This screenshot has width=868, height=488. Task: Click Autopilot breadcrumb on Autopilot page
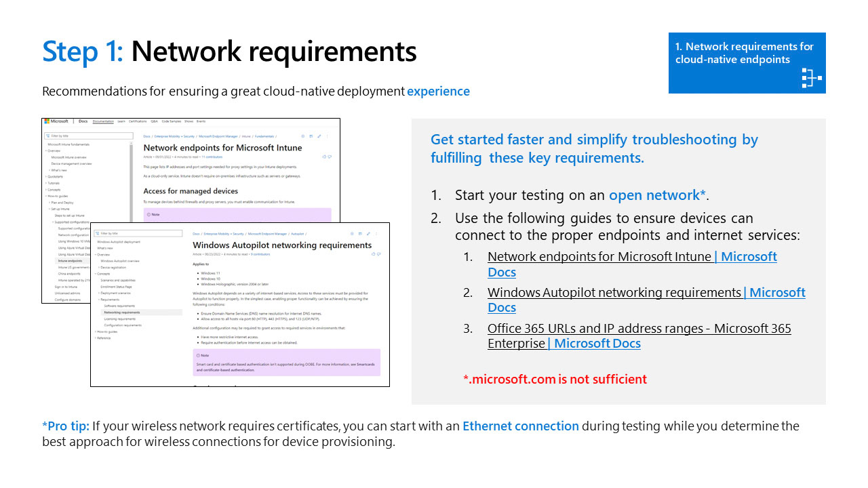297,234
